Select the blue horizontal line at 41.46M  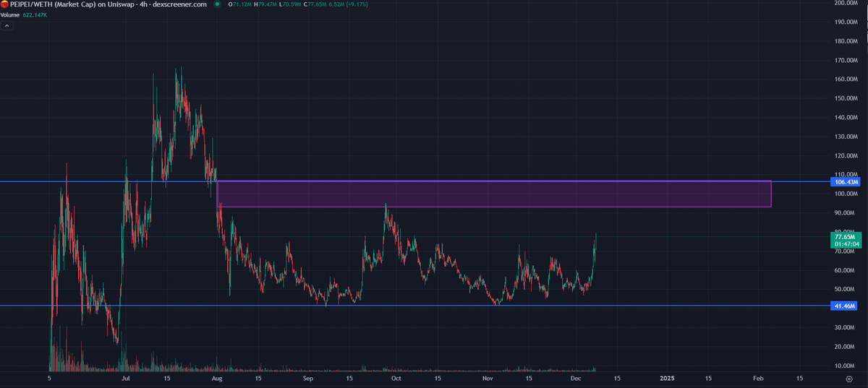tap(416, 306)
